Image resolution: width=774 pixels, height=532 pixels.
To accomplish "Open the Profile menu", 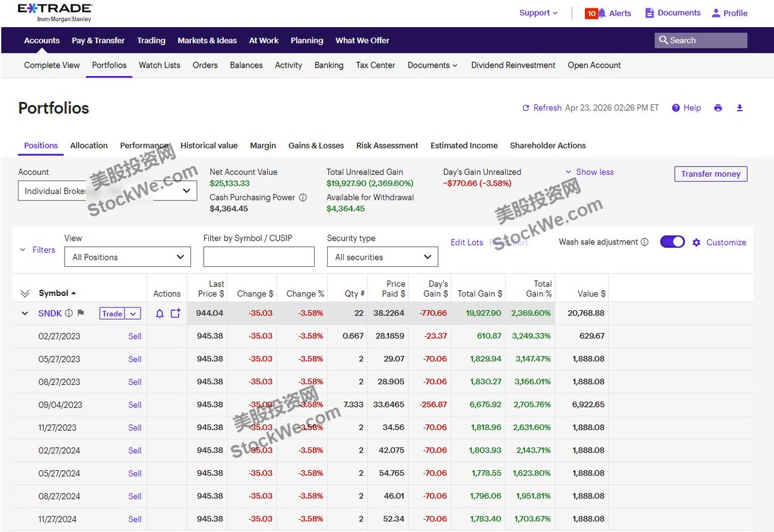I will coord(729,13).
